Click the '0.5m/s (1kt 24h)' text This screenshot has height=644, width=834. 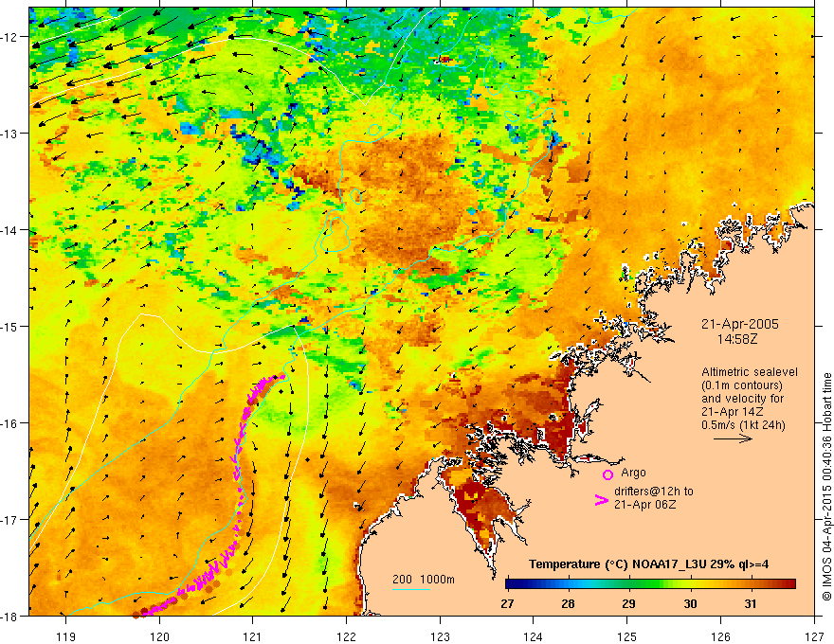click(x=743, y=424)
